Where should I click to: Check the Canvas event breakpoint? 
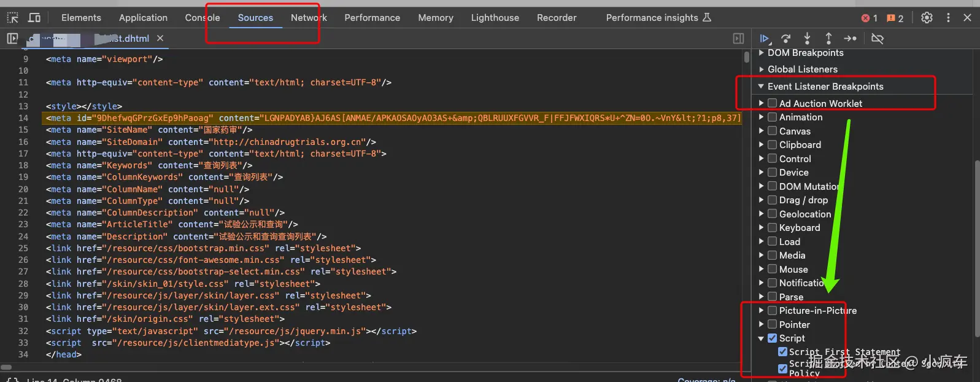(773, 131)
